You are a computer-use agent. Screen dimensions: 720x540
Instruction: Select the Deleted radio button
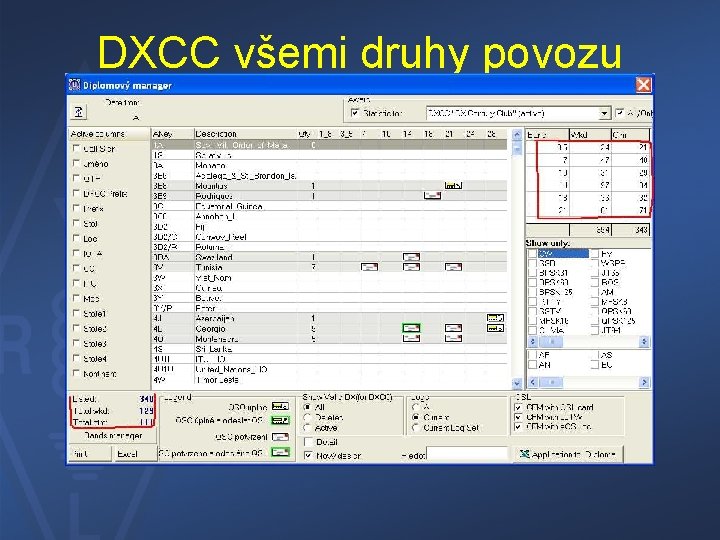(308, 417)
